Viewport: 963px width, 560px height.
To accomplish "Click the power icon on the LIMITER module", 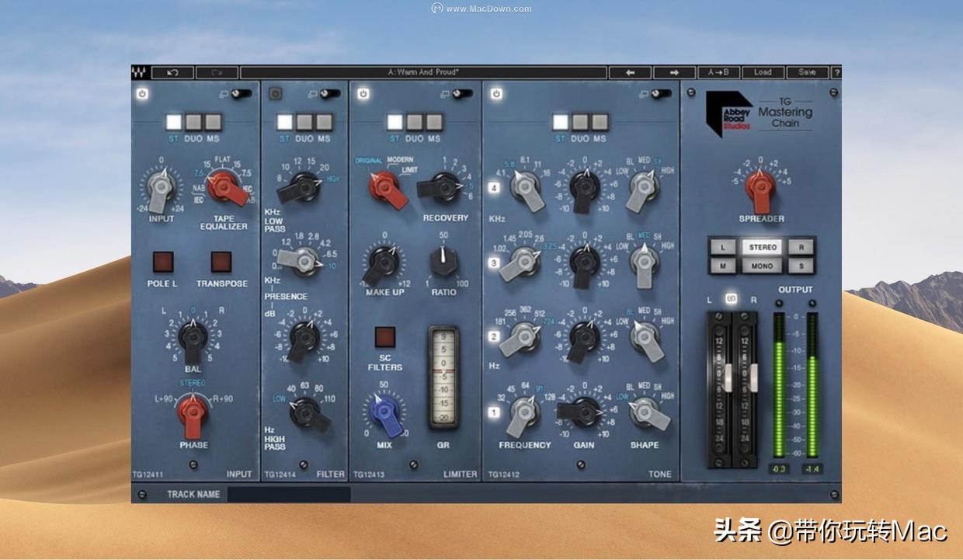I will click(362, 93).
